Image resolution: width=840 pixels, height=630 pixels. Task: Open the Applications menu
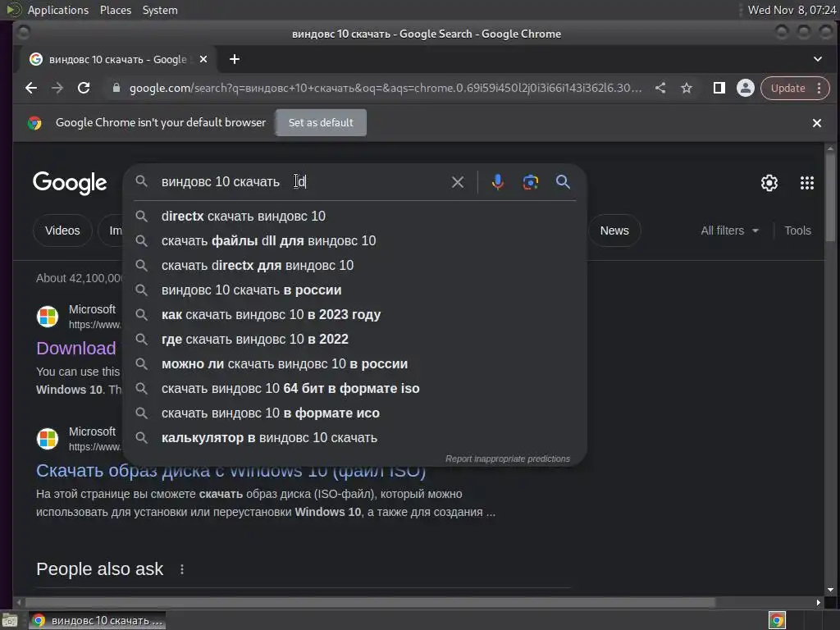pyautogui.click(x=58, y=10)
